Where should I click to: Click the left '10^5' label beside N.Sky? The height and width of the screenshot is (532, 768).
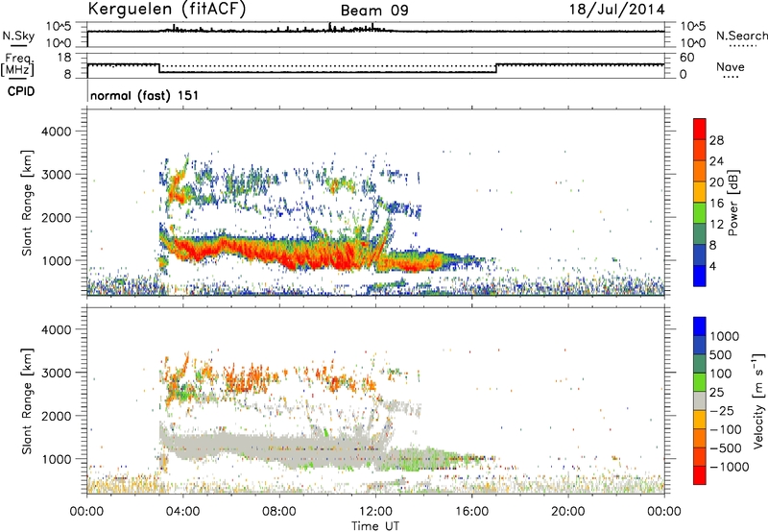point(59,27)
